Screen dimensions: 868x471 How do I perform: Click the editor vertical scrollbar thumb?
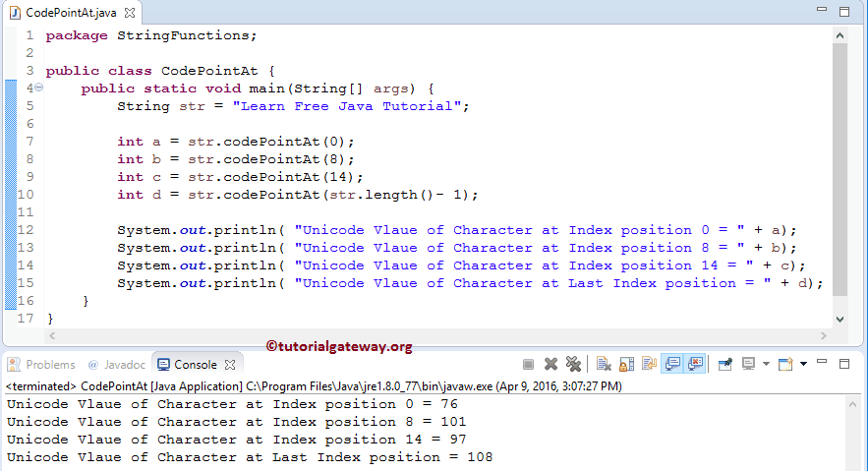(x=839, y=170)
